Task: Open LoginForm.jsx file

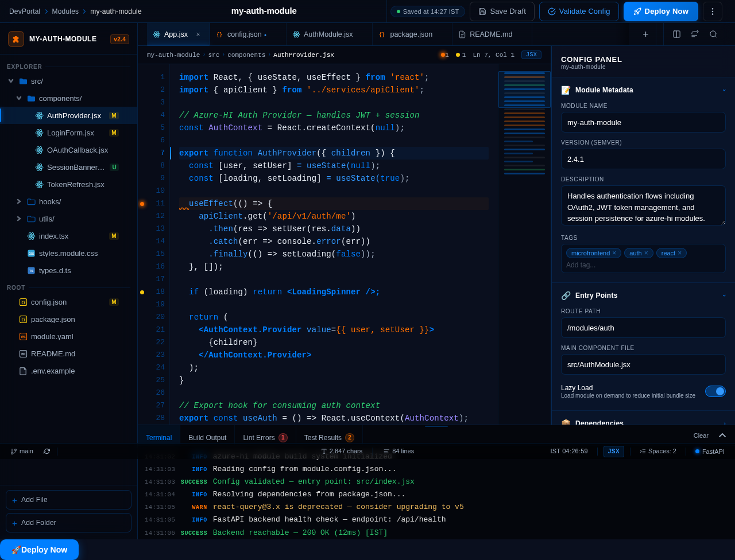Action: click(x=69, y=133)
